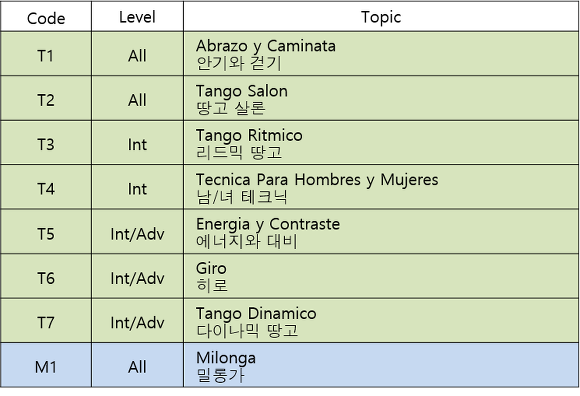Select the T7 code cell
The height and width of the screenshot is (396, 580).
click(x=46, y=321)
